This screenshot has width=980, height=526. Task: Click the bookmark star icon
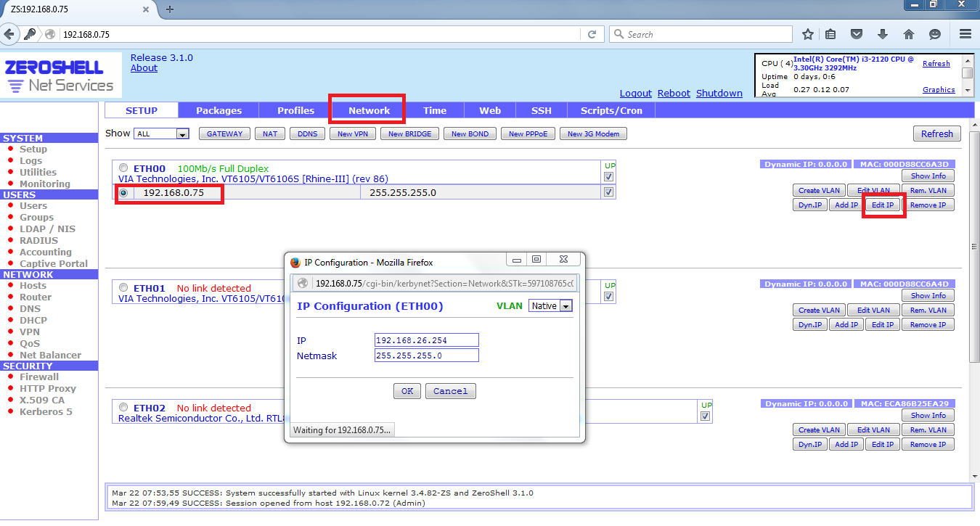click(808, 34)
